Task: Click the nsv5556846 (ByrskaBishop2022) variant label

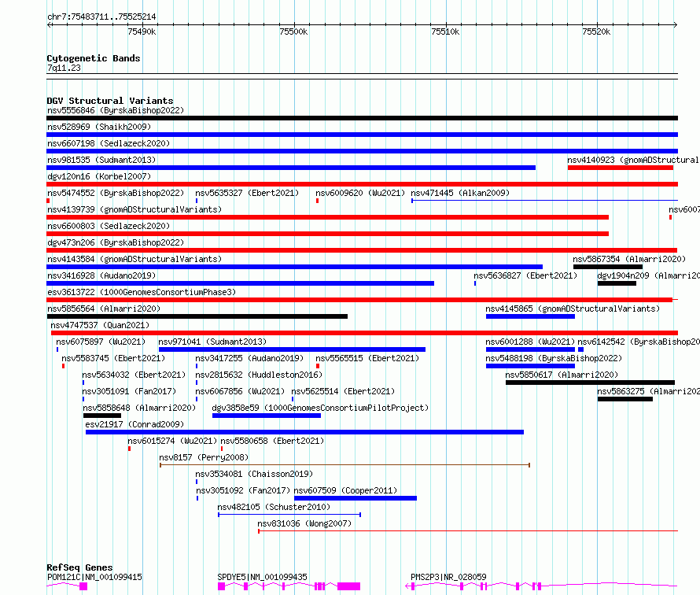Action: click(x=116, y=110)
